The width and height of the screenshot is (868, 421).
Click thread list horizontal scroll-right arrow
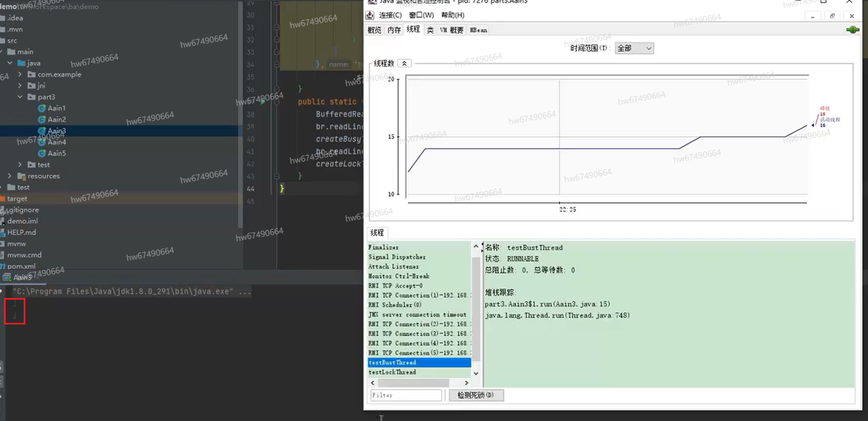pyautogui.click(x=466, y=383)
